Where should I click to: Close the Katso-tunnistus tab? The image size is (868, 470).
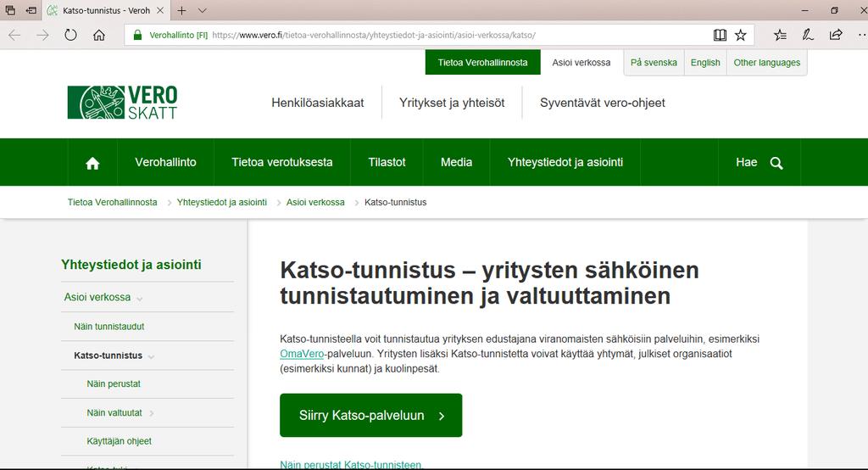[160, 10]
